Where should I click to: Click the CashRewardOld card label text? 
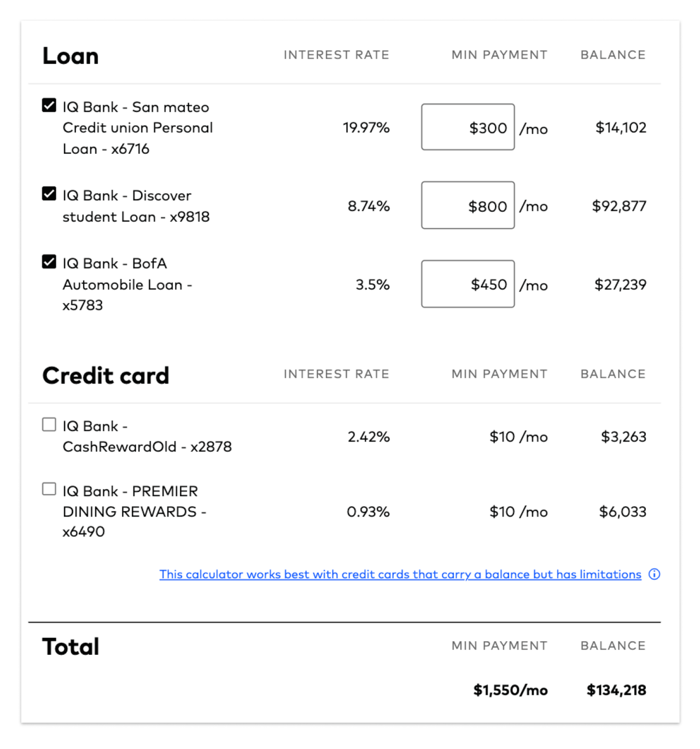click(147, 437)
